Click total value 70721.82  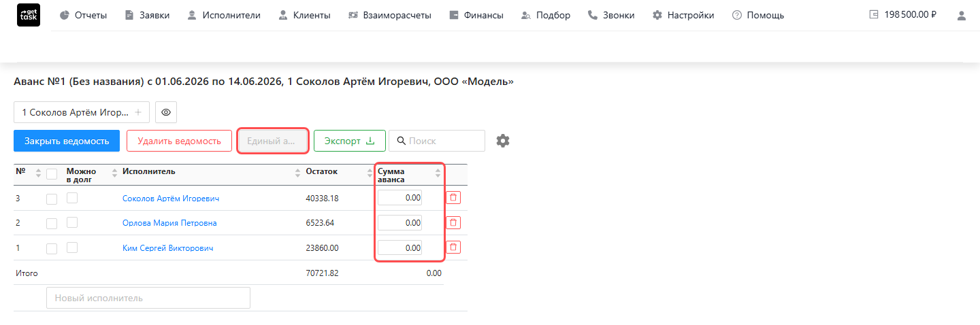pos(323,273)
